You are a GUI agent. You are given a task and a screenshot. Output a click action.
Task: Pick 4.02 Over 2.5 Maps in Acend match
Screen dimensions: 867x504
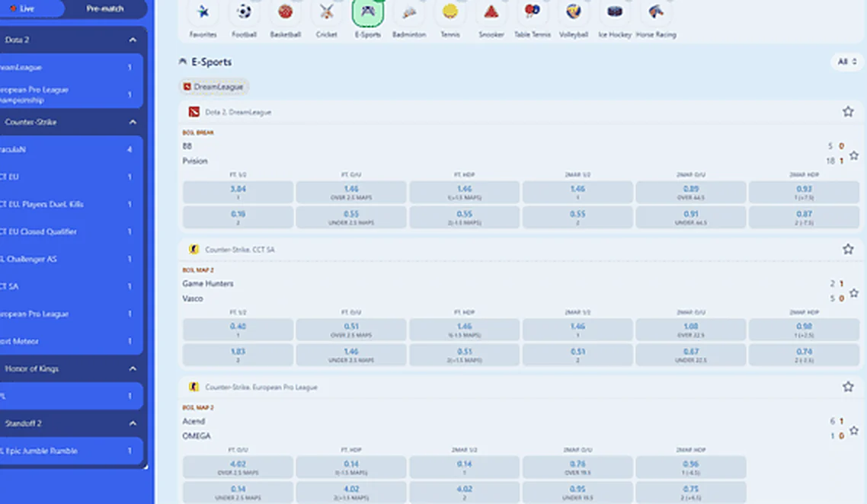click(238, 467)
